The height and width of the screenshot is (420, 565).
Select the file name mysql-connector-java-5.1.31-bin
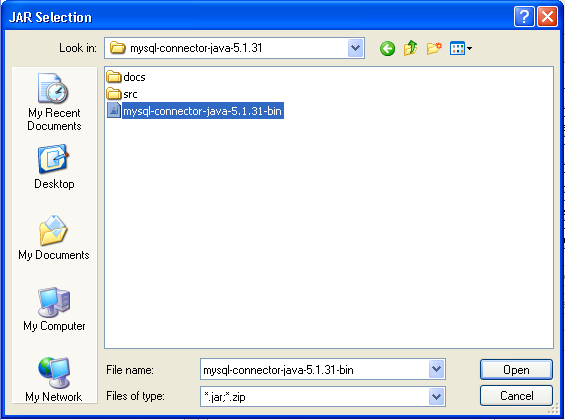point(203,111)
